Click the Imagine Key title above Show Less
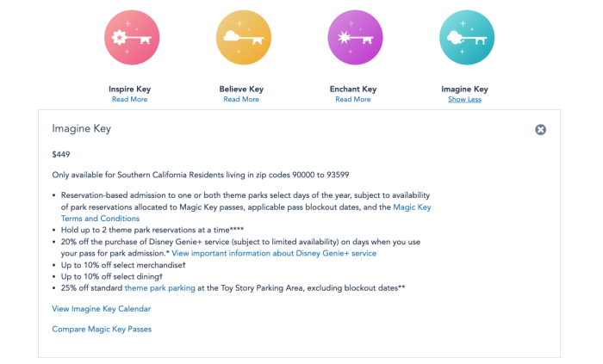 point(464,89)
